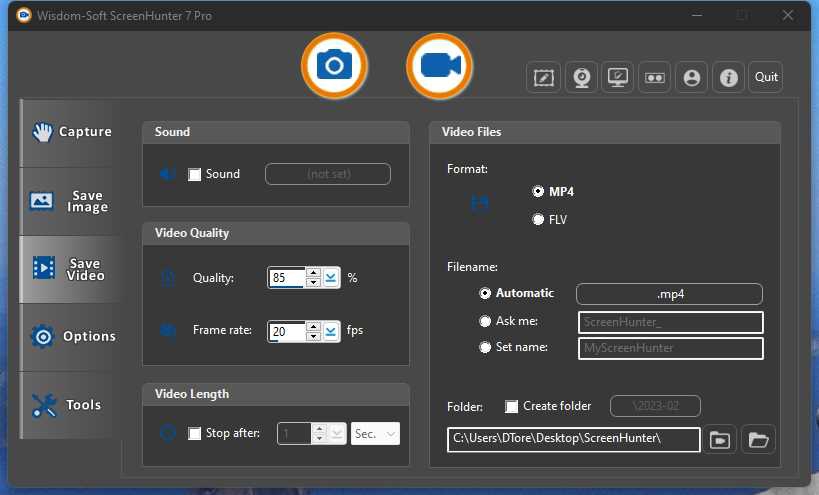
Task: Switch to the Save Image tab
Action: tap(72, 201)
